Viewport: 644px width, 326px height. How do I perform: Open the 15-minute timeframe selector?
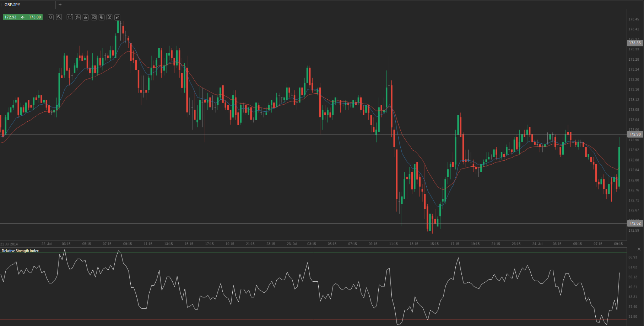[70, 17]
